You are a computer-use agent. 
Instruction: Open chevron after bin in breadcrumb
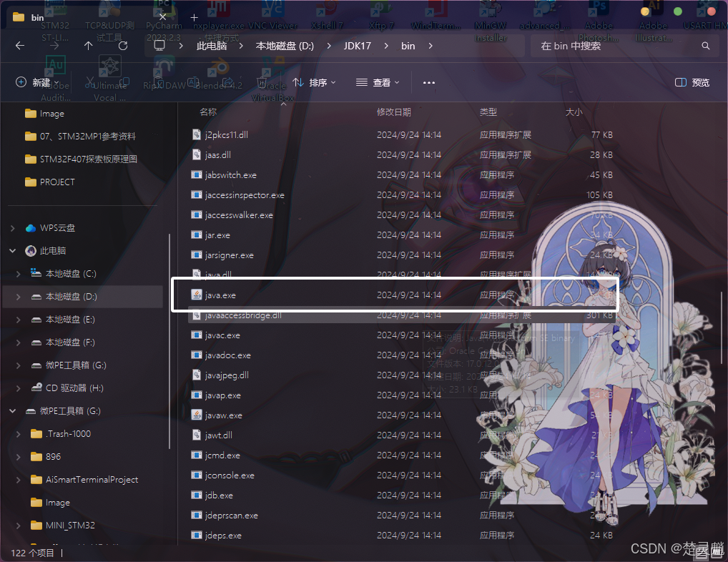431,46
